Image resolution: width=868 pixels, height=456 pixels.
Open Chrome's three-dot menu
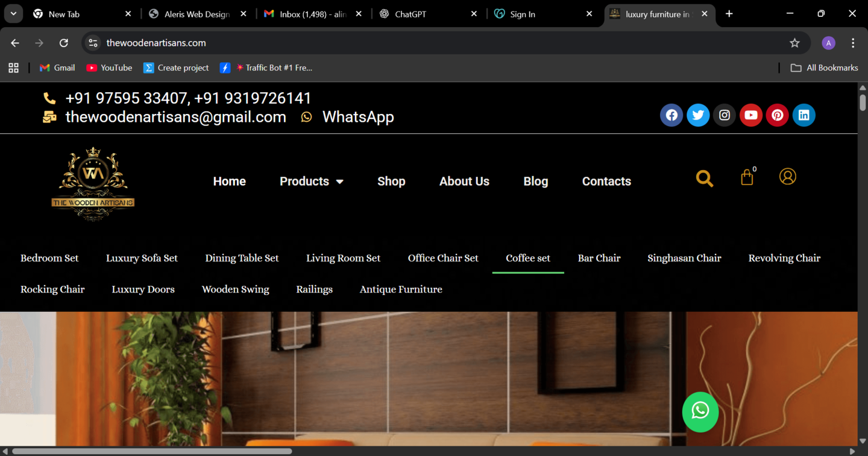(852, 43)
